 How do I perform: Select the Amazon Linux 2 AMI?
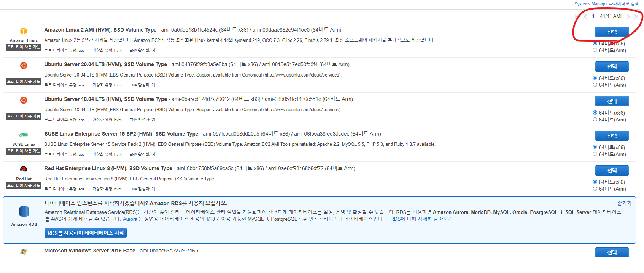(x=612, y=32)
